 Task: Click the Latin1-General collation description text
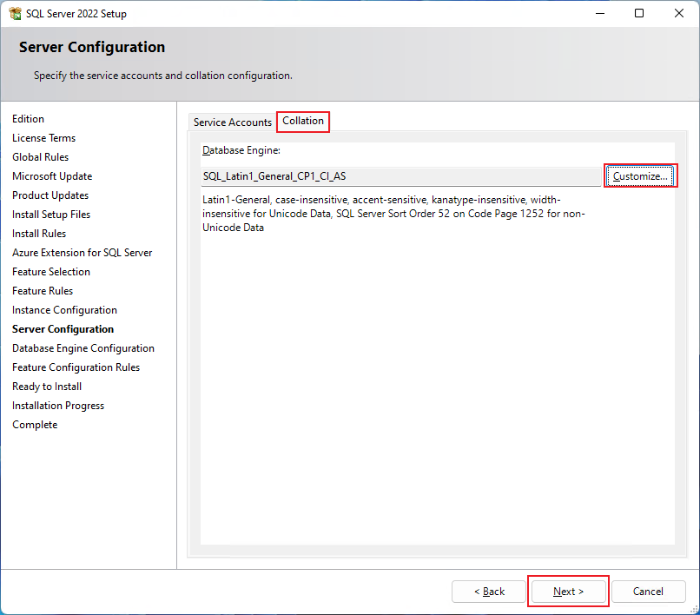tap(393, 214)
